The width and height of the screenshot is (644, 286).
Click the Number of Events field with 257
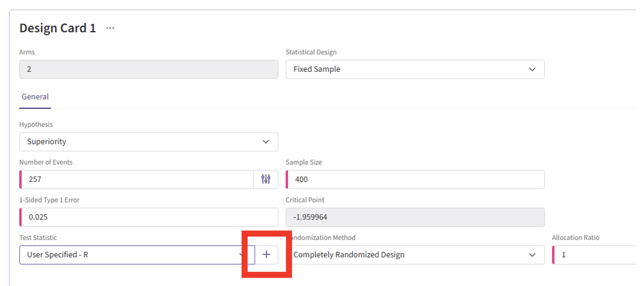click(x=137, y=179)
